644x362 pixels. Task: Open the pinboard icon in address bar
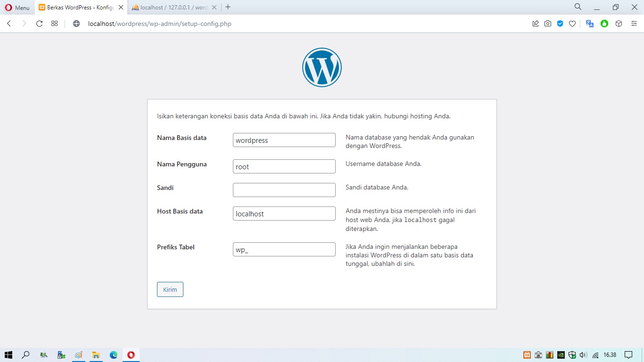tap(536, 24)
